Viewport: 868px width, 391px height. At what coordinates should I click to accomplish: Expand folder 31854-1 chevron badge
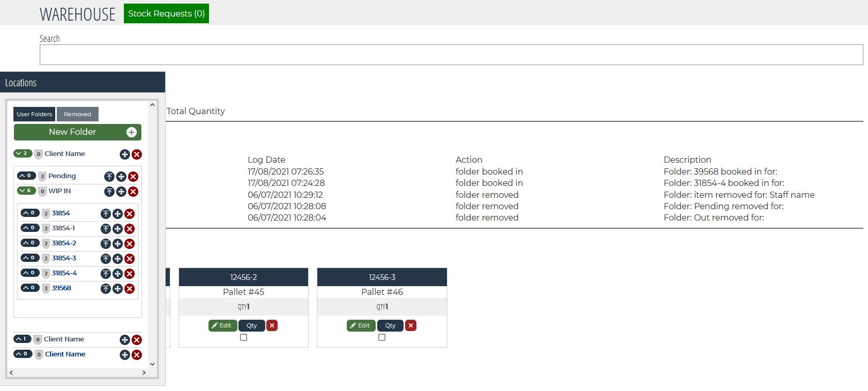coord(30,228)
